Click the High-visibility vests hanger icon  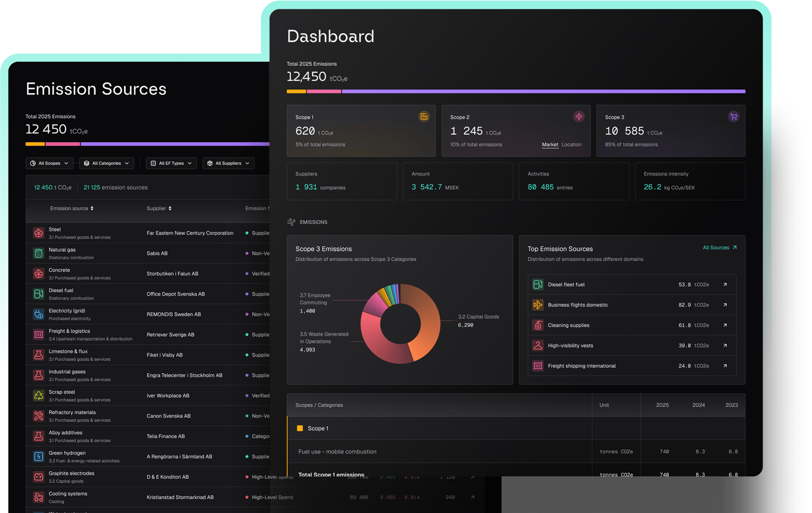click(538, 345)
